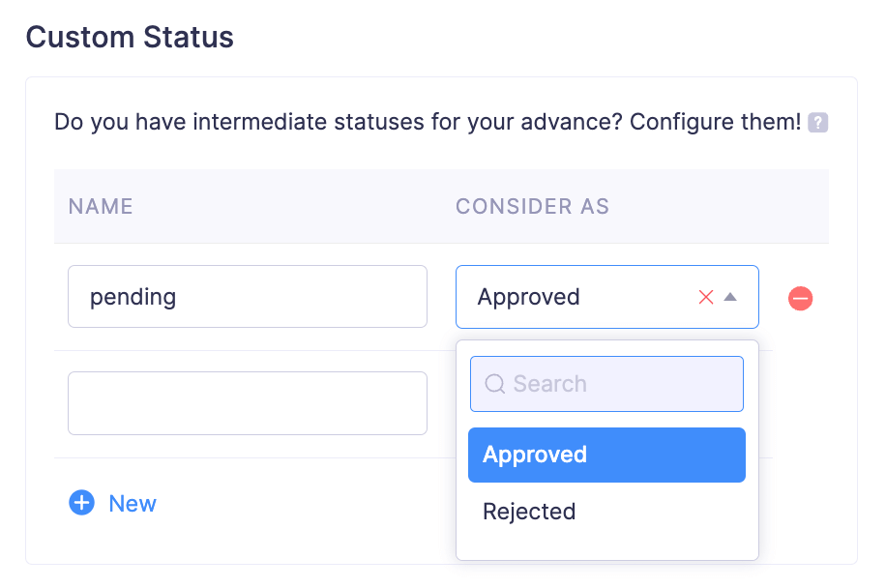
Task: Clear the Approved selection with the X icon
Action: click(x=705, y=297)
